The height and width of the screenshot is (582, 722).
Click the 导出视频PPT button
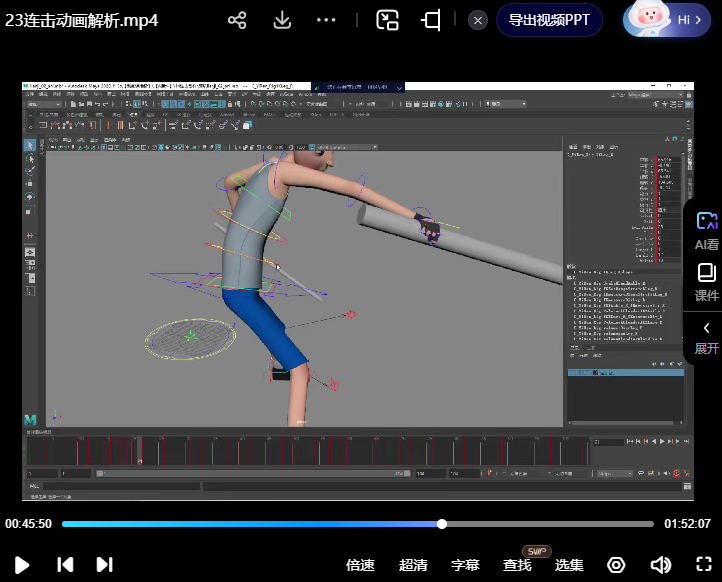[549, 20]
